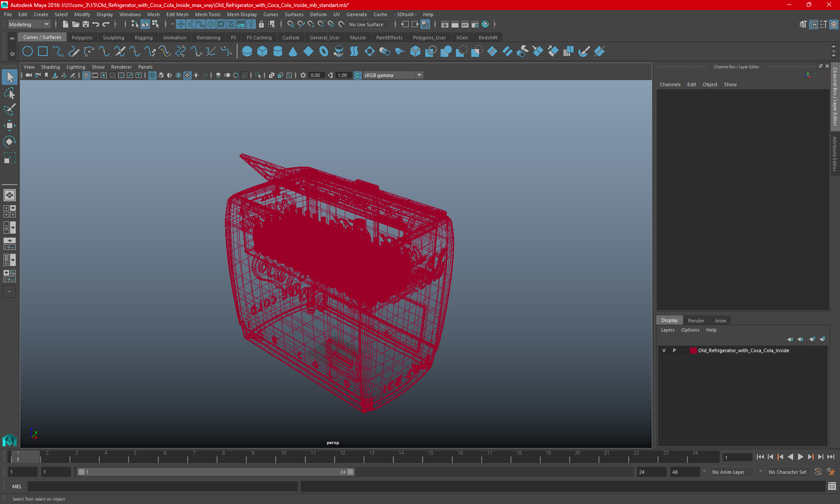
Task: Toggle color management sRGB icon
Action: click(357, 75)
